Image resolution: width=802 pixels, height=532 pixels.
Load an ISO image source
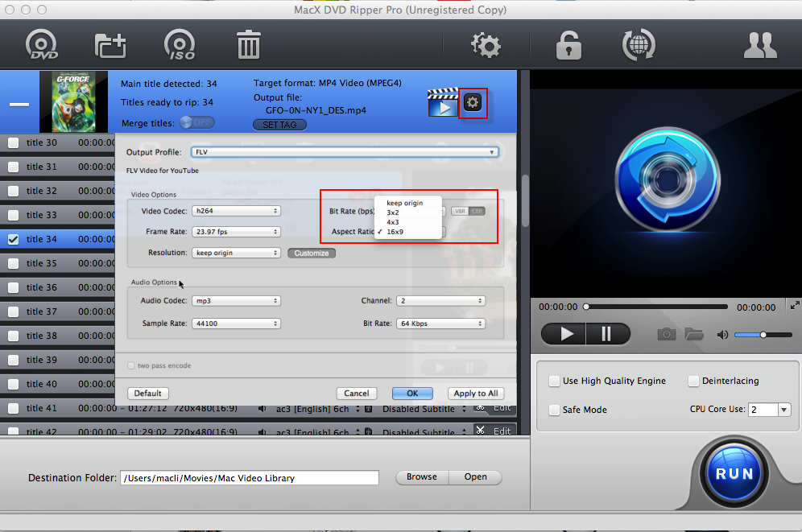coord(180,44)
